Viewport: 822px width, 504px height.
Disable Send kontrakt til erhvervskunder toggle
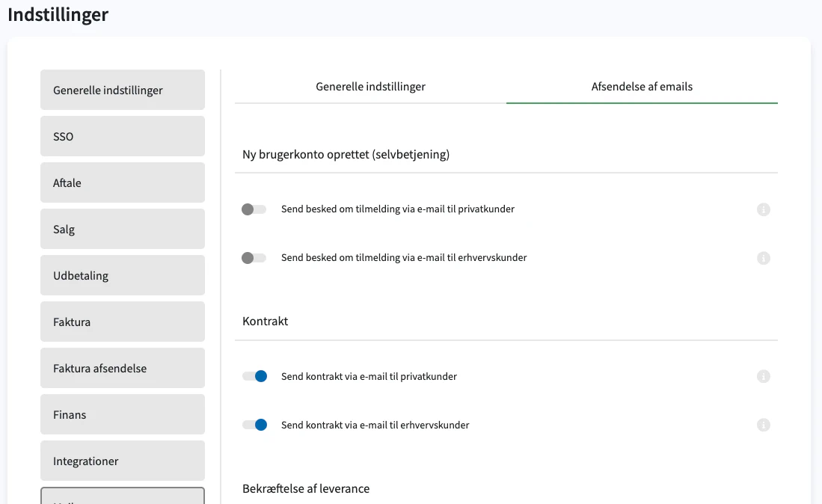coord(254,425)
